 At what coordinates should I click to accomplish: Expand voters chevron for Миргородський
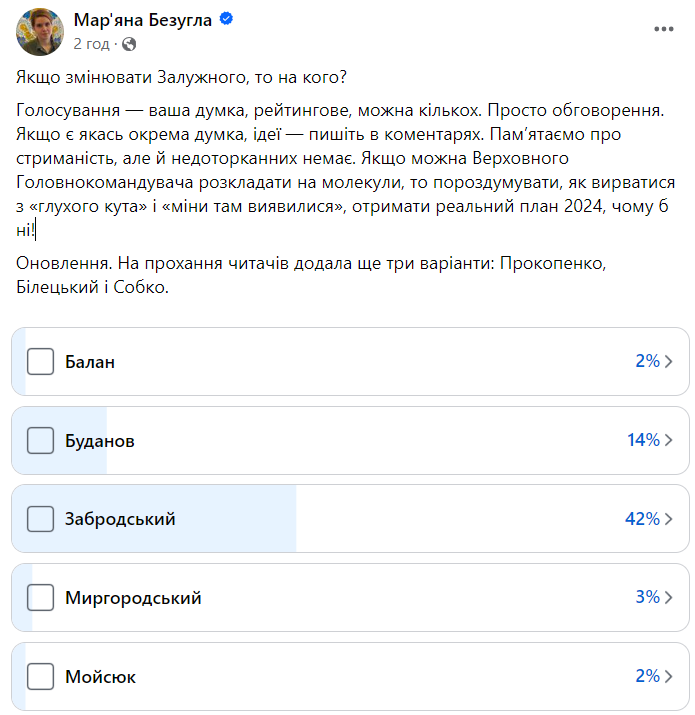point(669,598)
